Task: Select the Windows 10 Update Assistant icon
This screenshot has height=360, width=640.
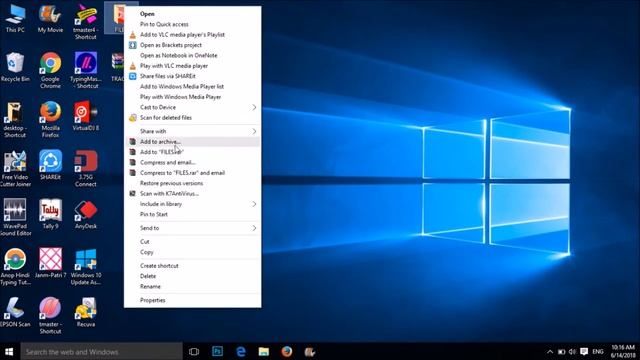Action: pyautogui.click(x=85, y=267)
